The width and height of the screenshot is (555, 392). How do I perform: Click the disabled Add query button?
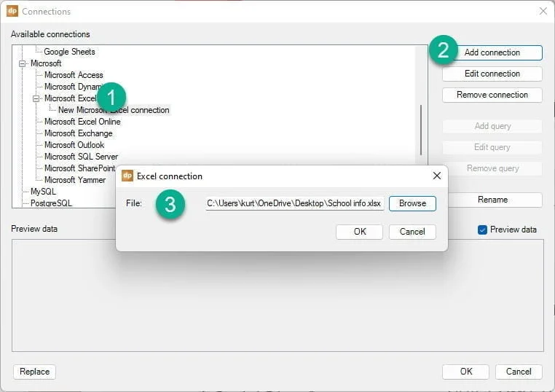pyautogui.click(x=492, y=126)
